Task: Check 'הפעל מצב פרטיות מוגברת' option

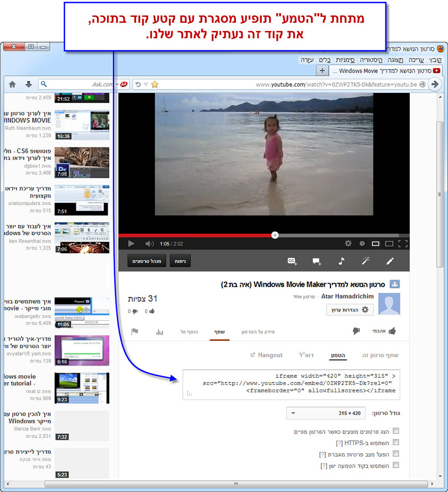Action: tap(396, 454)
